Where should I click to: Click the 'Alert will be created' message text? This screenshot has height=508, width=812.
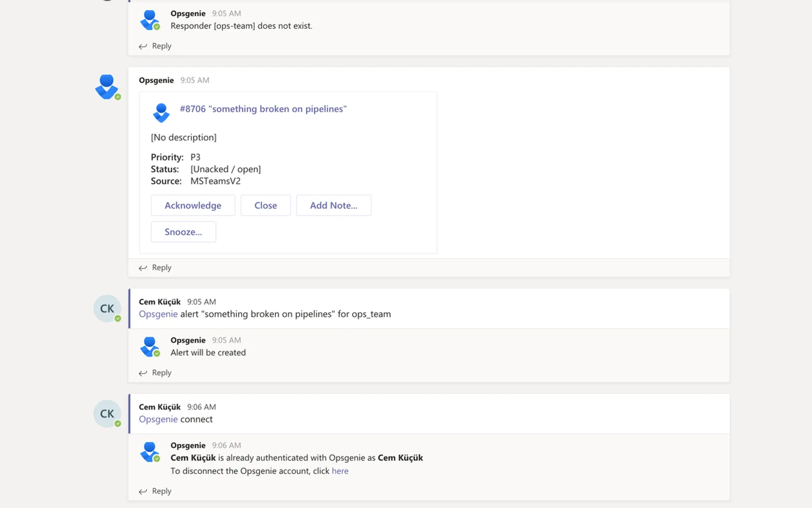(208, 353)
